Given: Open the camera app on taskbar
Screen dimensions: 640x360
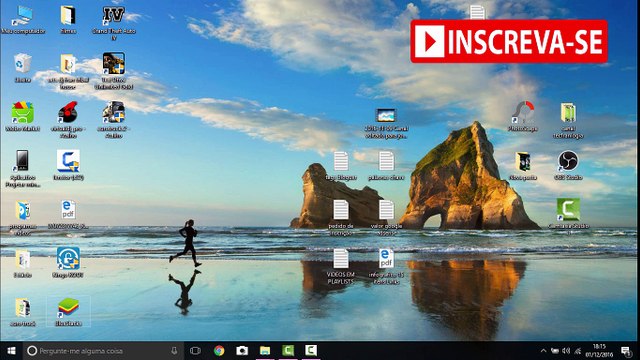Looking at the screenshot, I should pos(242,351).
